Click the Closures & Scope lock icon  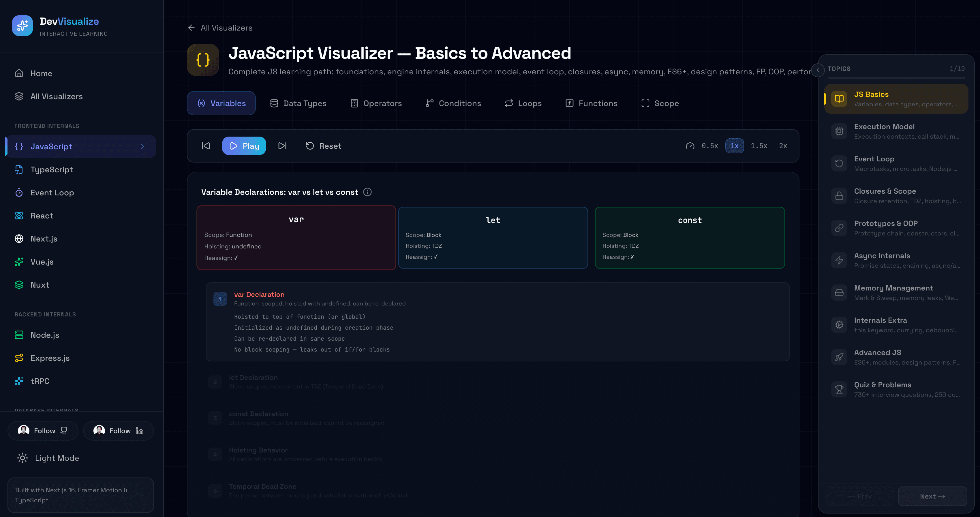(839, 196)
